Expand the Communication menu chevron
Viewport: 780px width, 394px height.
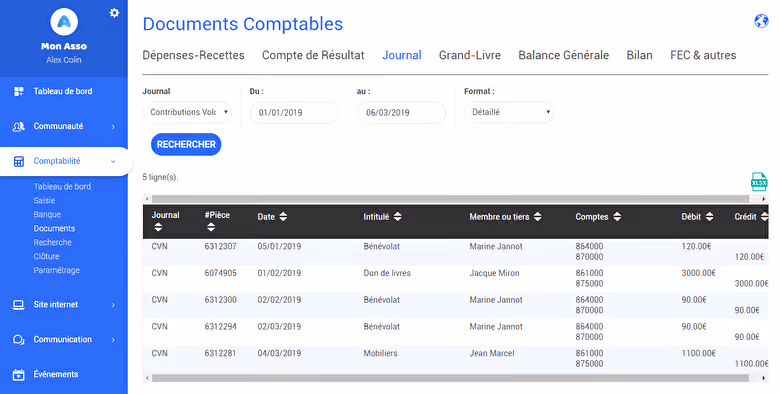coord(113,340)
